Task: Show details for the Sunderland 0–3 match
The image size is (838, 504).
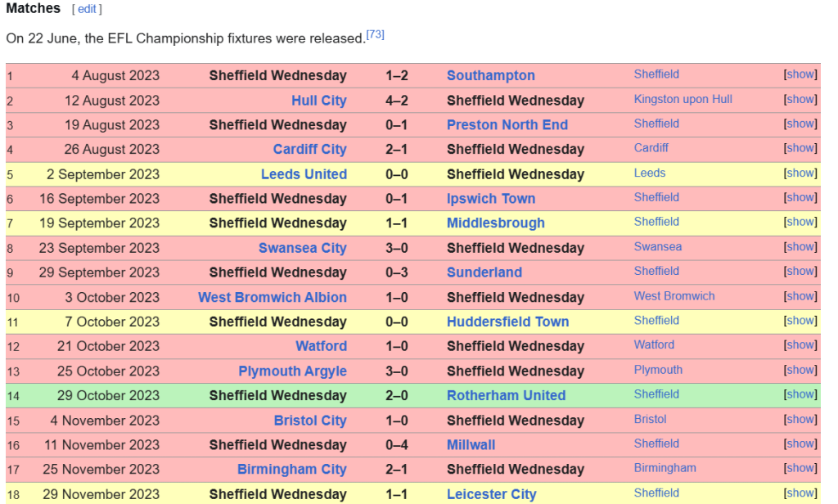Action: click(x=800, y=272)
